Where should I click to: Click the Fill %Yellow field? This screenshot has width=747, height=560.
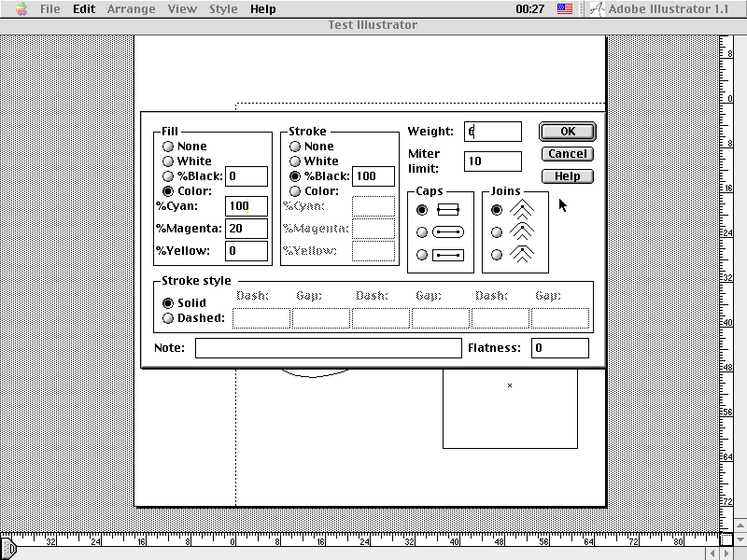247,251
